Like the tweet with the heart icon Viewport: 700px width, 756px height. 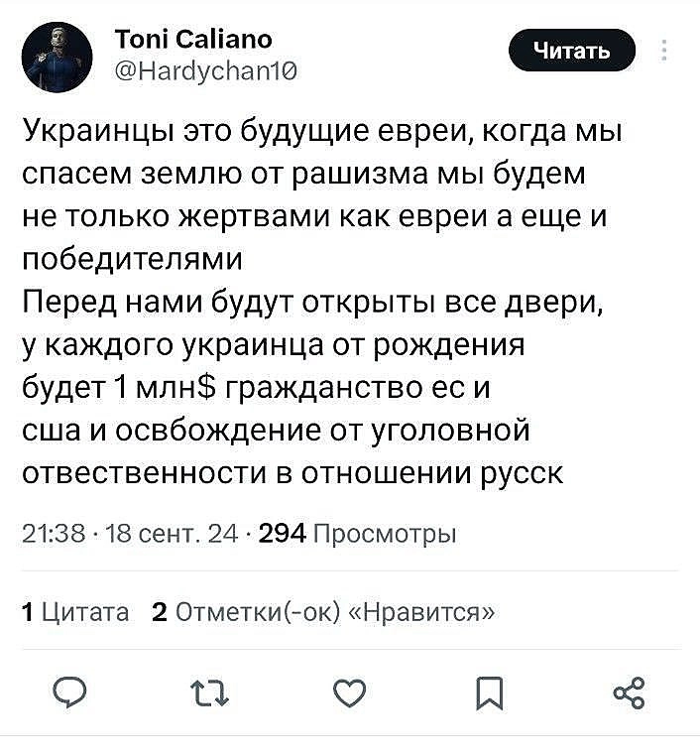(349, 693)
